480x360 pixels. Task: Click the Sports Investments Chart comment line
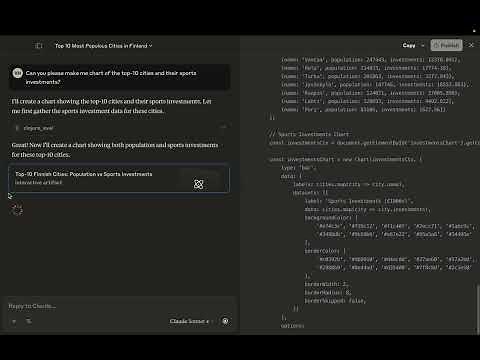coord(309,134)
